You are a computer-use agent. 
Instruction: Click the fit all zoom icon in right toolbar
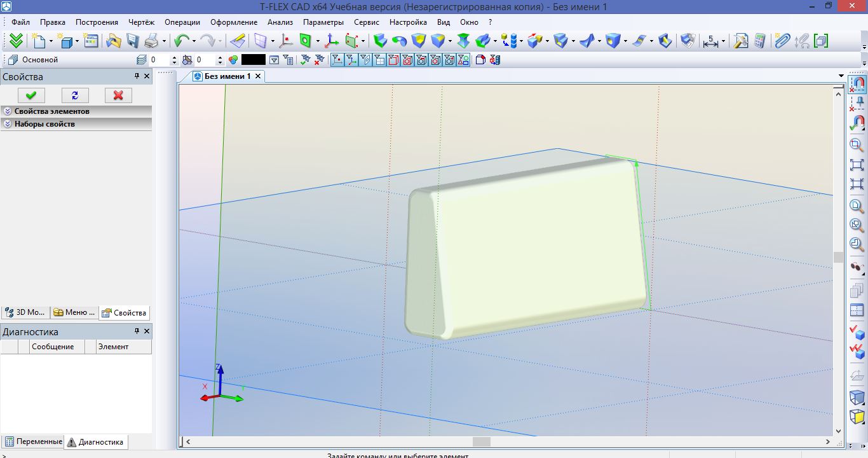coord(857,164)
